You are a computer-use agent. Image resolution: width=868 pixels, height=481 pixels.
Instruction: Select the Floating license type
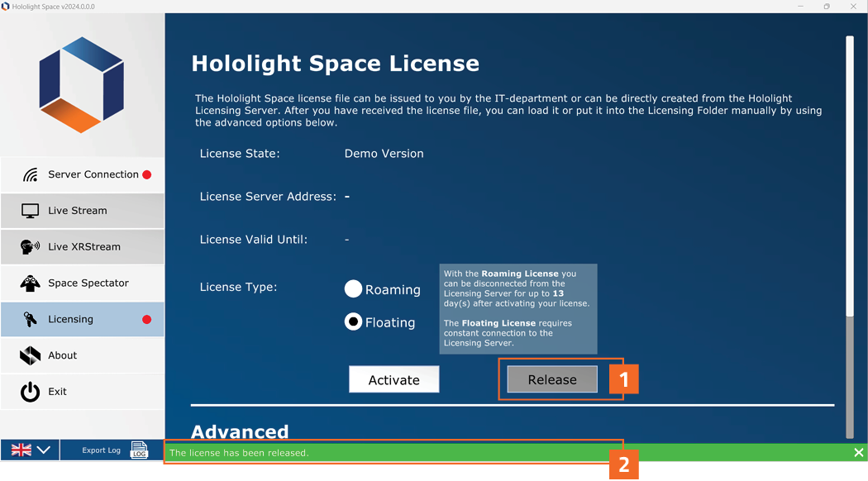click(x=353, y=321)
